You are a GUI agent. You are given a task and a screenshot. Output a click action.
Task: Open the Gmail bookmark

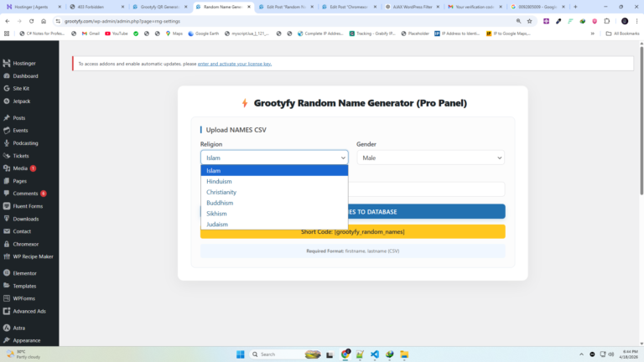91,34
